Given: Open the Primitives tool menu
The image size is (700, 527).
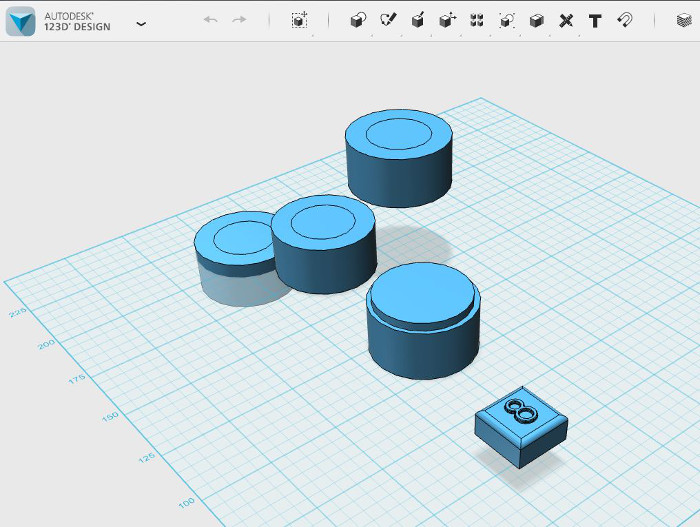Looking at the screenshot, I should point(358,21).
